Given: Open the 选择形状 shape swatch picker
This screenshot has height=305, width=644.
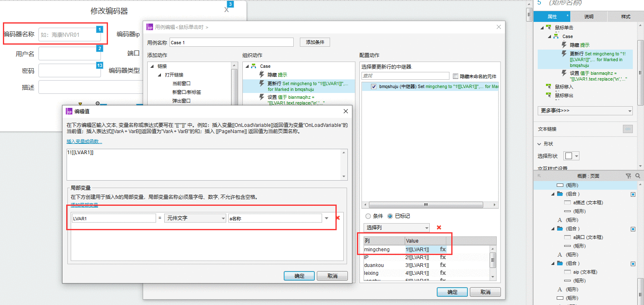Looking at the screenshot, I should pyautogui.click(x=572, y=156).
